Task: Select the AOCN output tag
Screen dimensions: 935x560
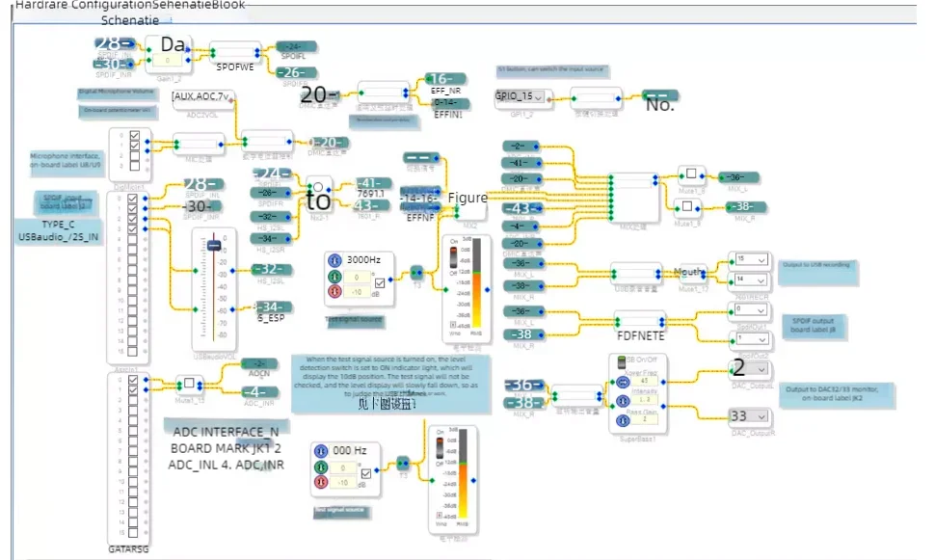Action: point(259,363)
